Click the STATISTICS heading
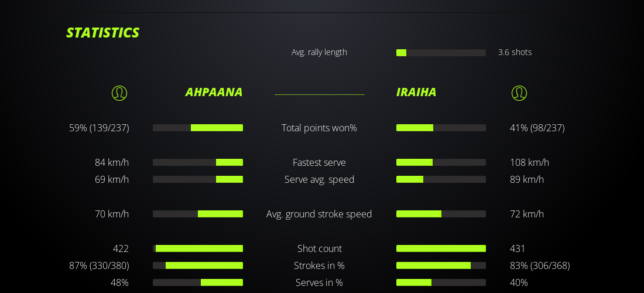644x293 pixels. (x=102, y=33)
